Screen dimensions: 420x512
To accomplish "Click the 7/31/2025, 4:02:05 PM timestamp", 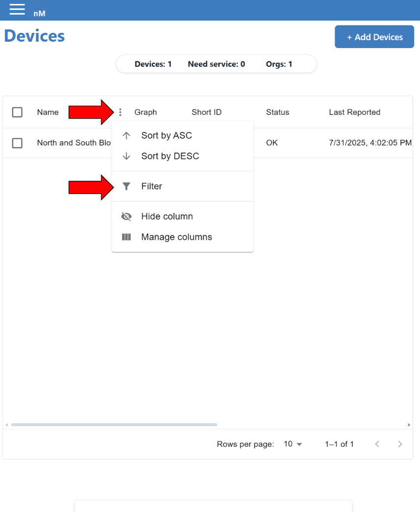I will coord(370,143).
